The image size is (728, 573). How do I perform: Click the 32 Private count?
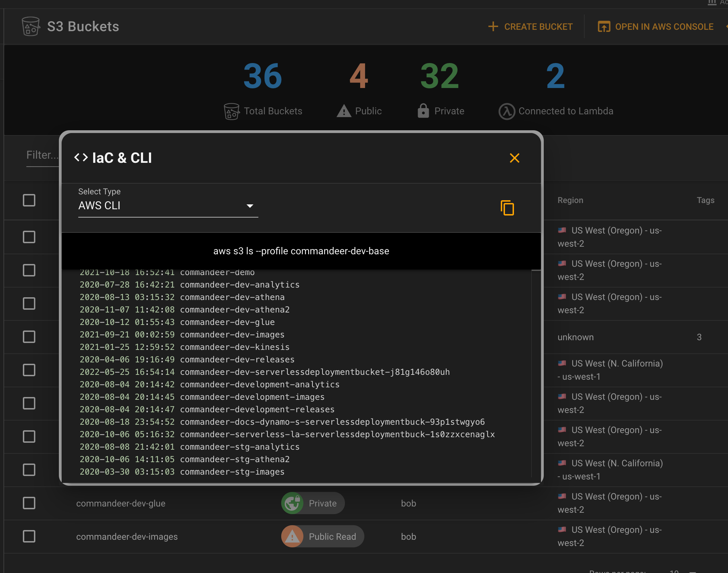[440, 76]
